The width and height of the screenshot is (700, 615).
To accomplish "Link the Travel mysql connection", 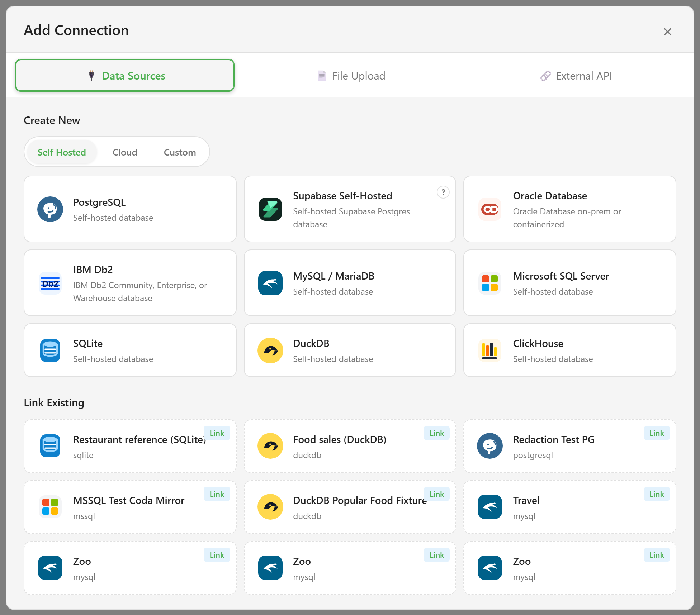I will pos(657,494).
